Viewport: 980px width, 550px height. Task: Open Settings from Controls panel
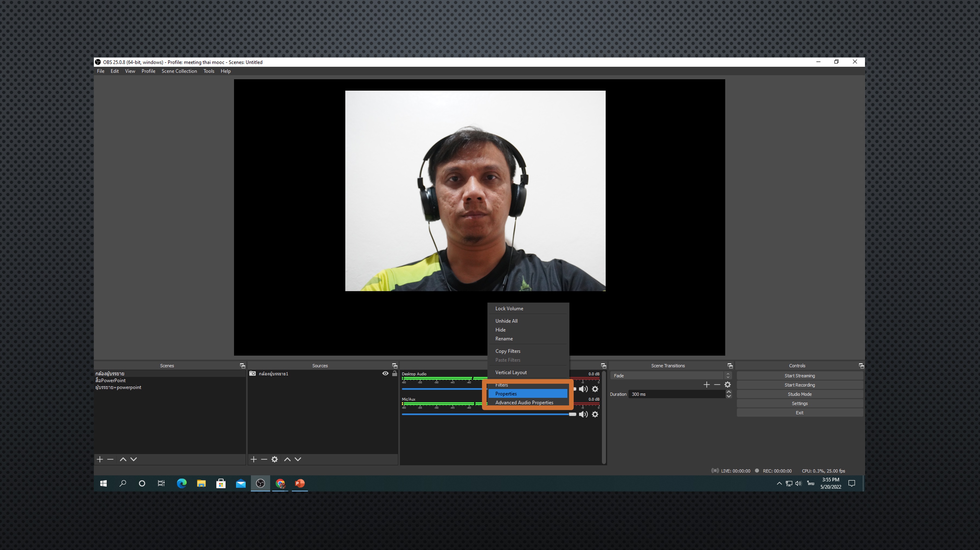click(x=800, y=403)
